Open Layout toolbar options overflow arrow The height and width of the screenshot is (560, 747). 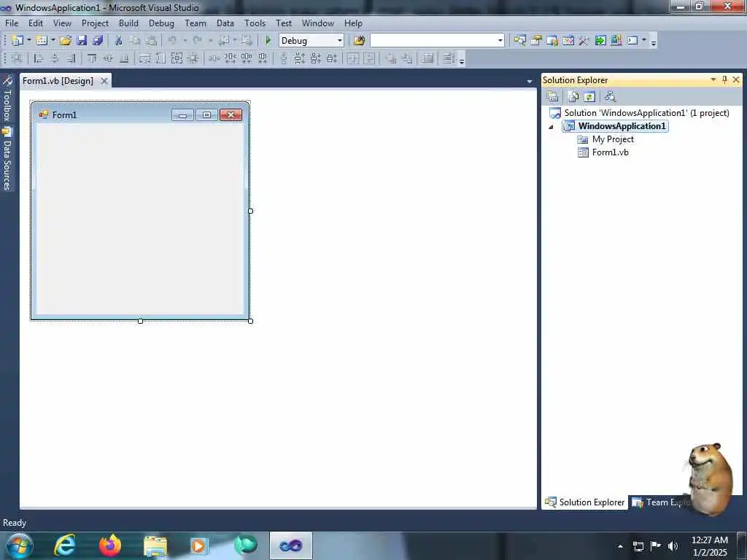pyautogui.click(x=462, y=60)
